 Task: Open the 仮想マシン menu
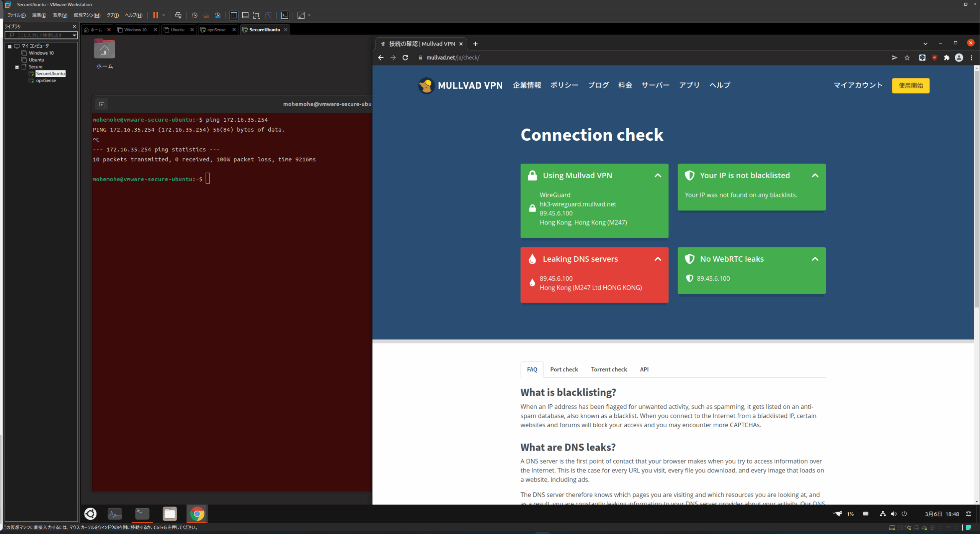pos(87,15)
